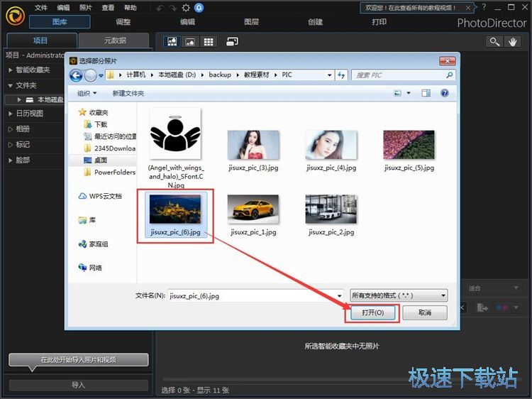This screenshot has height=399, width=532.
Task: Open the 文件 menu
Action: (x=41, y=8)
